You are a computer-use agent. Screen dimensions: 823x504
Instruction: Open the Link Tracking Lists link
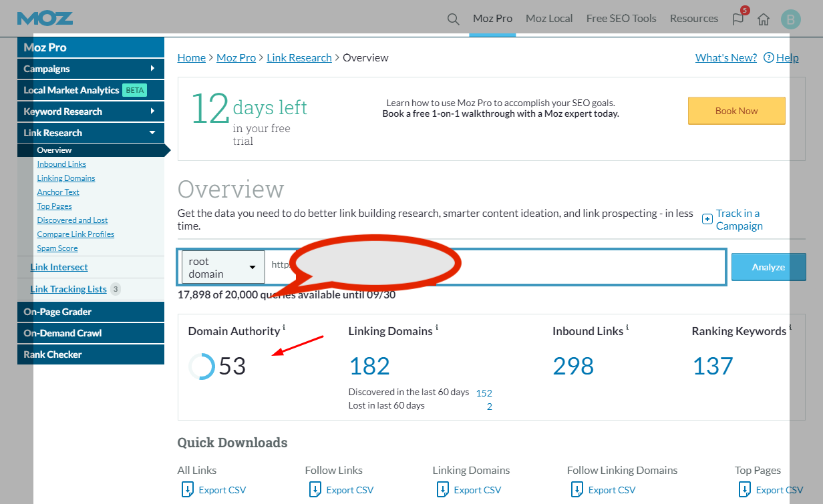(69, 289)
